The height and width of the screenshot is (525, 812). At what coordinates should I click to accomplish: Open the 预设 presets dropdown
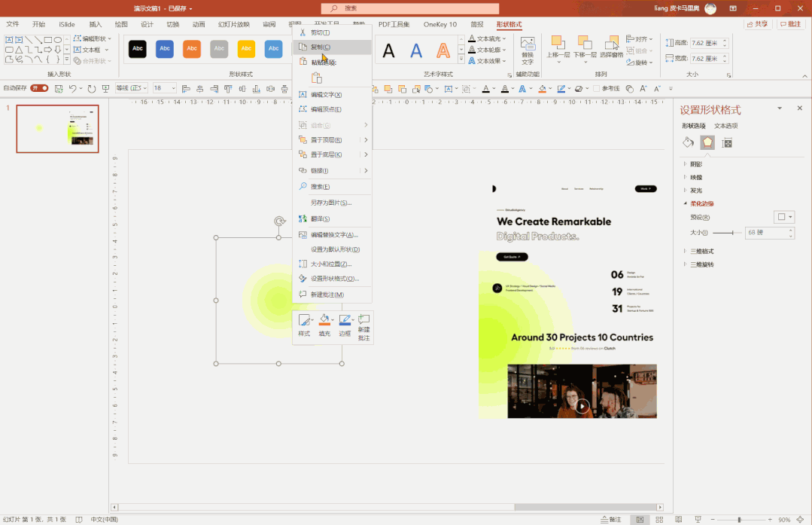784,217
